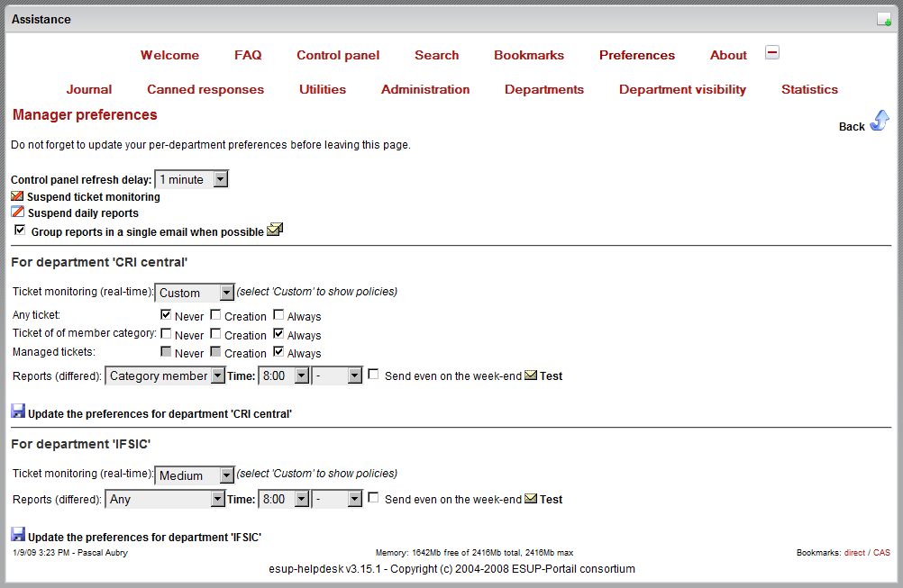The image size is (903, 588).
Task: Click Update the preferences for department 'IFSIC'
Action: pos(144,537)
